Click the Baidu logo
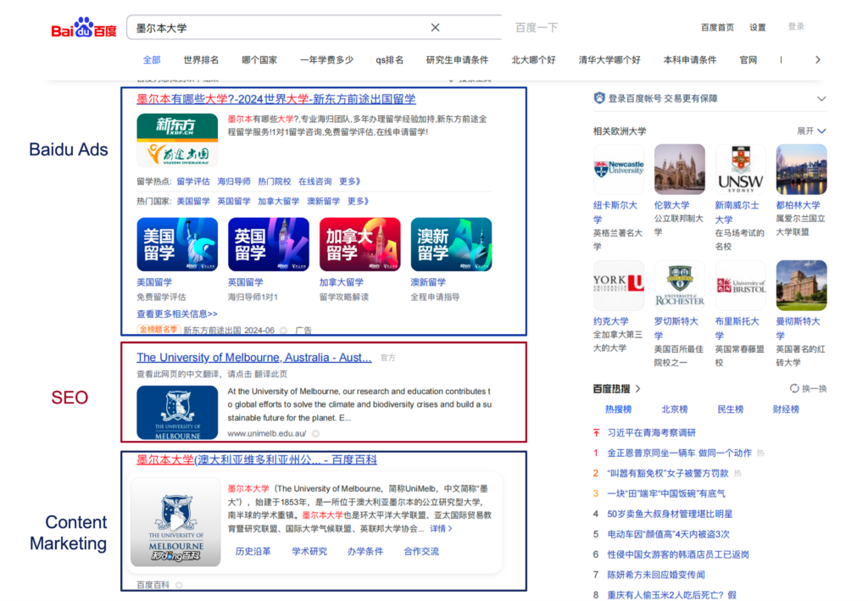Screen dimensions: 868x601 coord(84,28)
